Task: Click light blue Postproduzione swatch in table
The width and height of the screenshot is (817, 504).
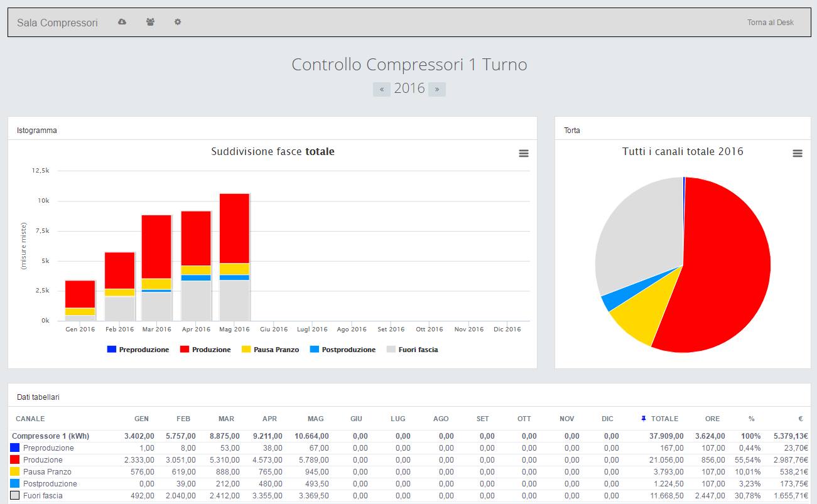Action: (15, 484)
